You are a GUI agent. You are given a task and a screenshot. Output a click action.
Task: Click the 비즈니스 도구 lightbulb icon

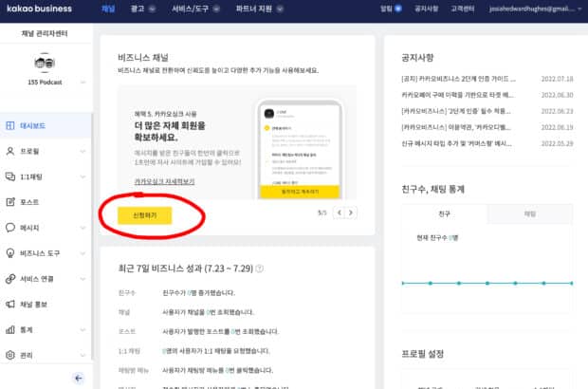(10, 253)
